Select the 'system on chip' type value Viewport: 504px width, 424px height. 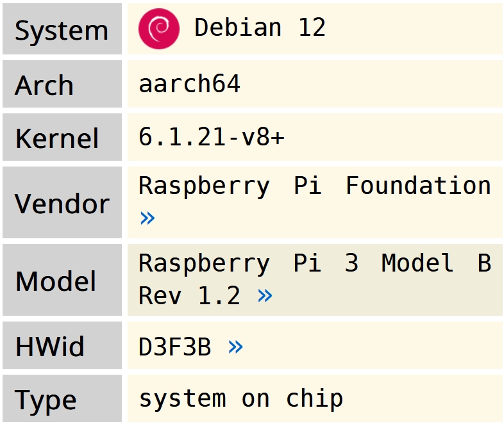[241, 399]
